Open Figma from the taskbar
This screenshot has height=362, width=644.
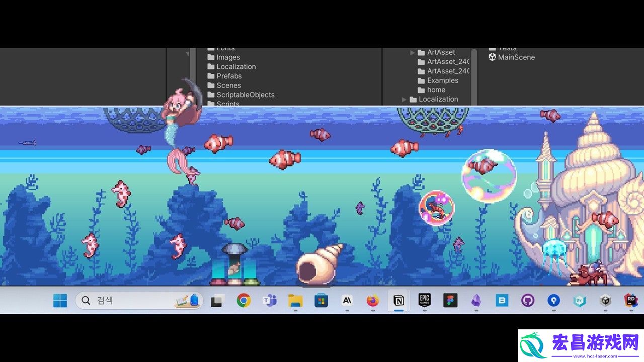450,301
